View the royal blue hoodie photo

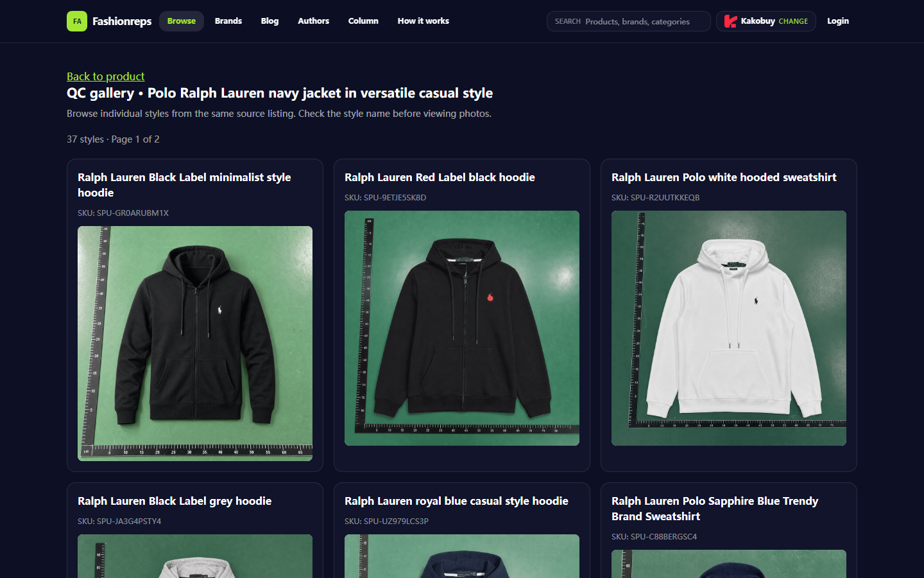[462, 556]
